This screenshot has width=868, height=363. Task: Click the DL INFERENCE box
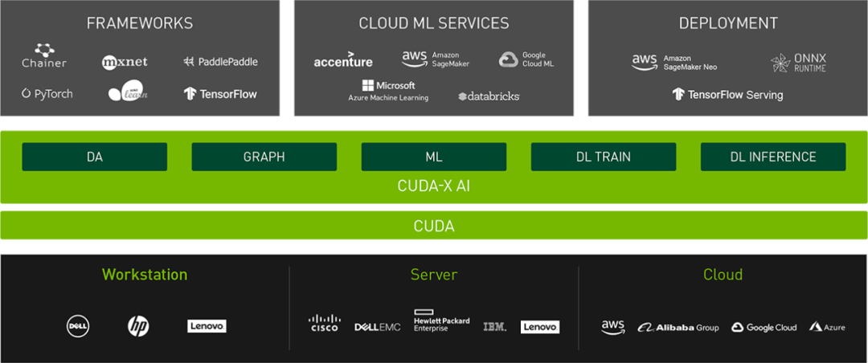pos(773,157)
